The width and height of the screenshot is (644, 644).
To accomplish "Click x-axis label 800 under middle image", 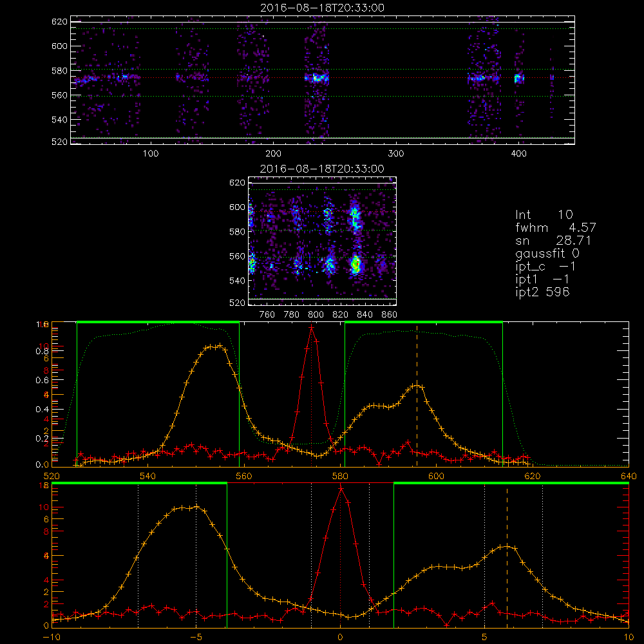I will point(316,315).
